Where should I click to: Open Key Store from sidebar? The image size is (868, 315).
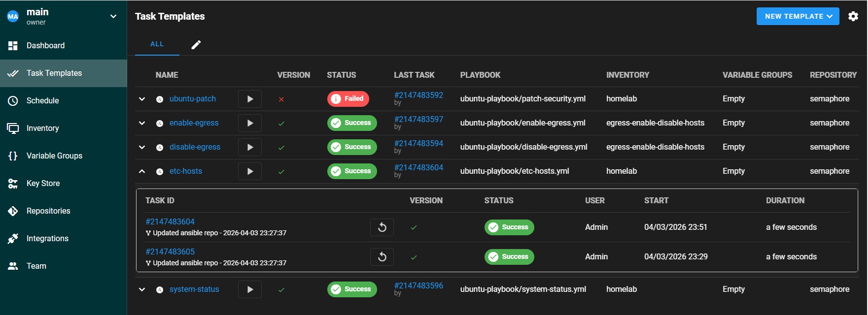[x=43, y=183]
